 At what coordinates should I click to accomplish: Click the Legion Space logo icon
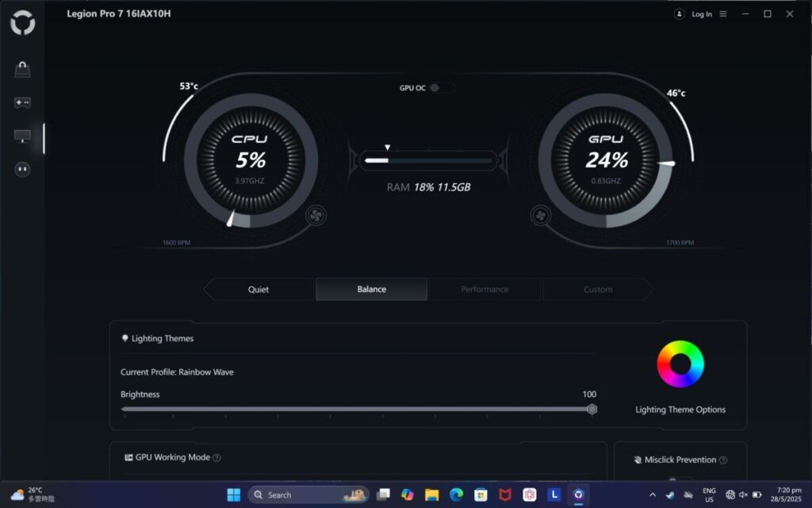(23, 23)
